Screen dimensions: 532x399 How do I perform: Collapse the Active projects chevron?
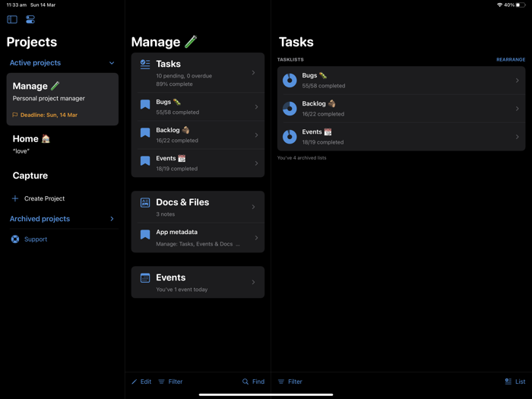pyautogui.click(x=112, y=63)
